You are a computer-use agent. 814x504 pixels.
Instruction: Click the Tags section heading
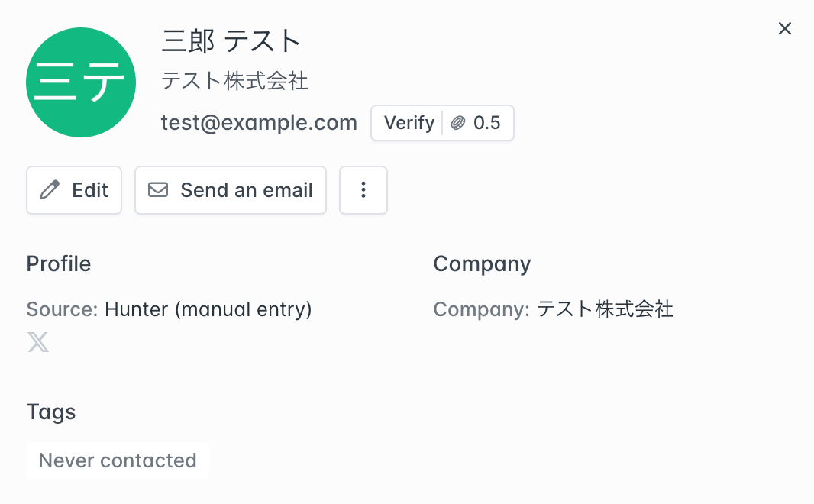point(51,412)
